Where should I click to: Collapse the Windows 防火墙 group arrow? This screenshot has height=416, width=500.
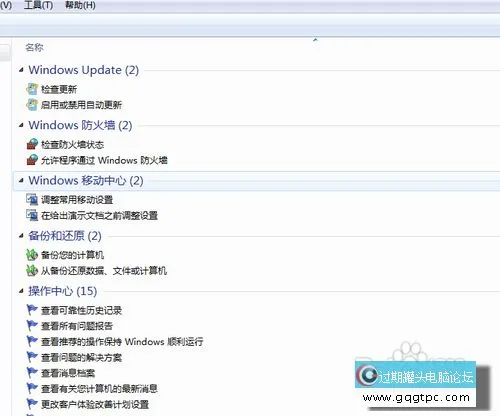pos(21,125)
